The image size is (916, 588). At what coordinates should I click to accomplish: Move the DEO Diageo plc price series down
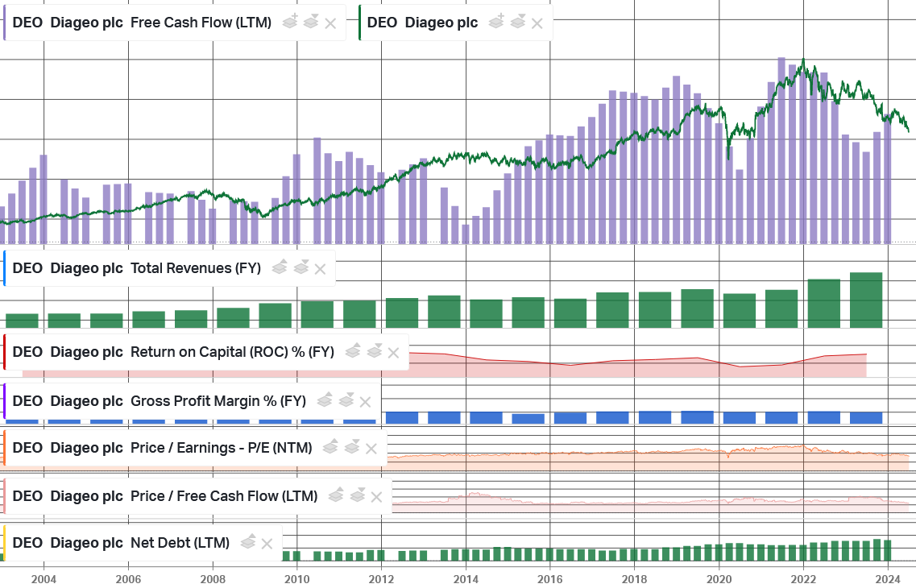pyautogui.click(x=517, y=22)
